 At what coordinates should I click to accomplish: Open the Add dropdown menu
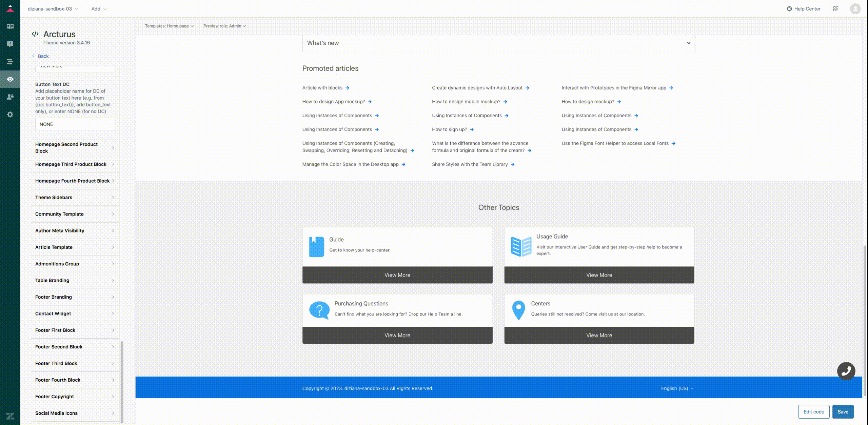[x=99, y=9]
